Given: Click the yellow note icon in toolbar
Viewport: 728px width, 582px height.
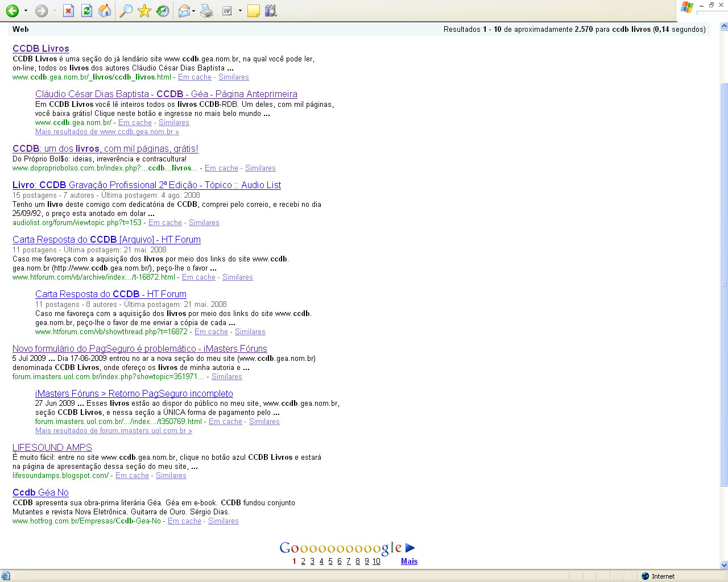Looking at the screenshot, I should tap(254, 11).
